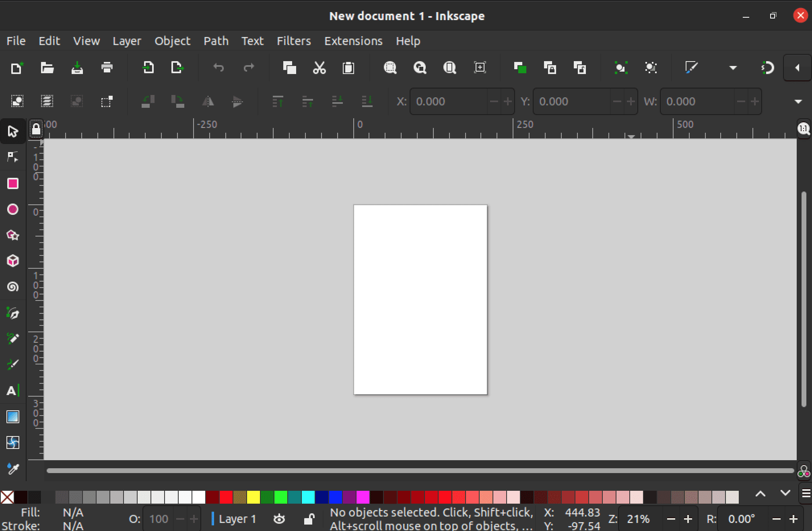Image resolution: width=812 pixels, height=531 pixels.
Task: Select the Ellipse circle tool
Action: click(12, 209)
